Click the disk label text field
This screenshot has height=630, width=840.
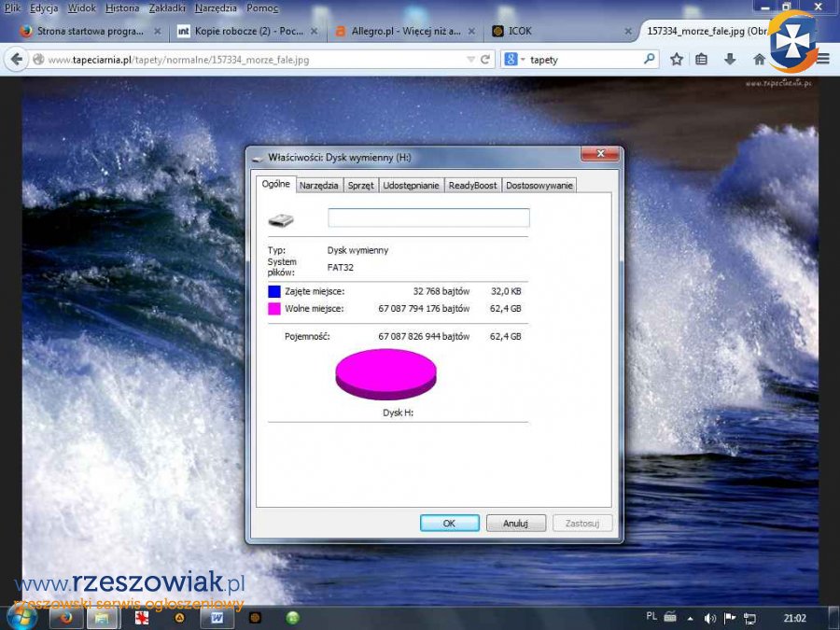coord(428,217)
